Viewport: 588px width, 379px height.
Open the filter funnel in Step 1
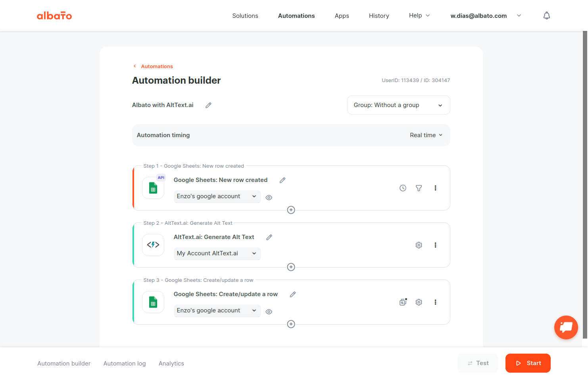click(419, 188)
